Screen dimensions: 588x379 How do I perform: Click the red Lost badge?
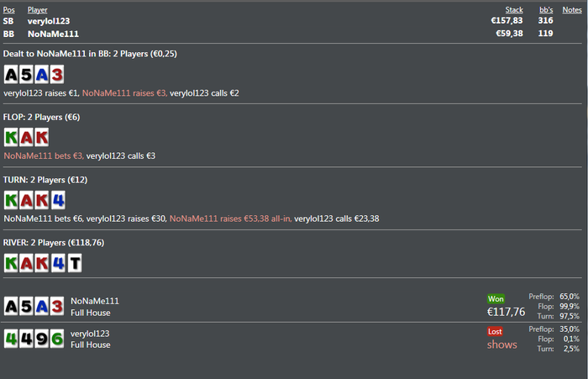pos(496,331)
